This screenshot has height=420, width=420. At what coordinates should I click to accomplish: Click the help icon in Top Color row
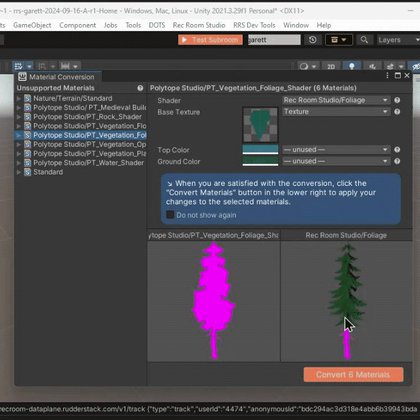click(x=397, y=150)
